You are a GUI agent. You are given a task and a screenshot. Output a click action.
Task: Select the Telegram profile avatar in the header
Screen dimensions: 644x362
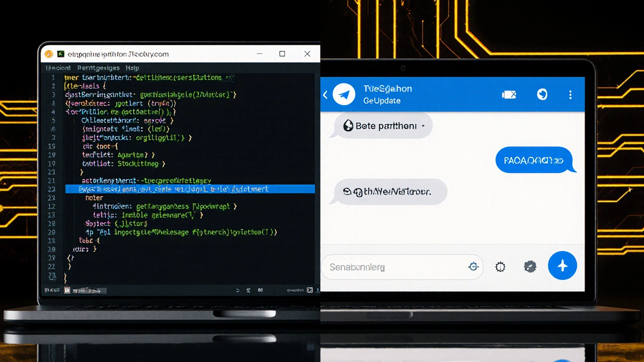[x=344, y=95]
